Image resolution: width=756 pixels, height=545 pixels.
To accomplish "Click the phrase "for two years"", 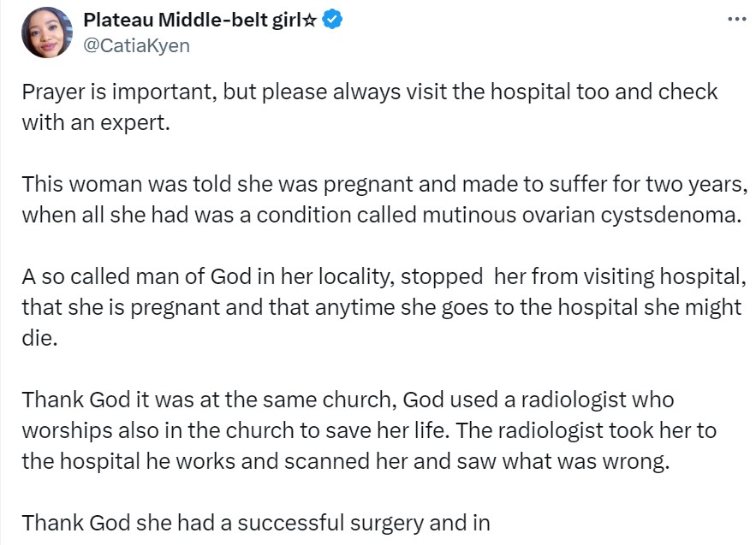I will [x=678, y=184].
